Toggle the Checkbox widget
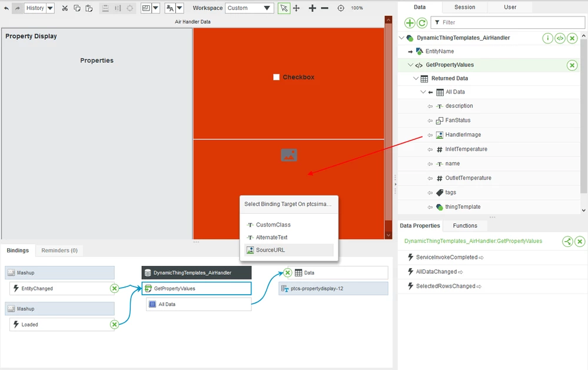This screenshot has height=370, width=588. pyautogui.click(x=277, y=77)
